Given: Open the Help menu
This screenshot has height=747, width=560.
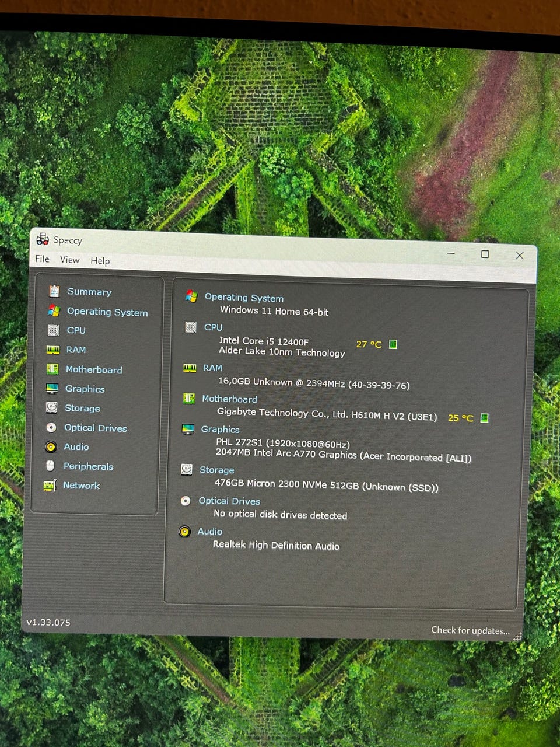Looking at the screenshot, I should coord(100,260).
